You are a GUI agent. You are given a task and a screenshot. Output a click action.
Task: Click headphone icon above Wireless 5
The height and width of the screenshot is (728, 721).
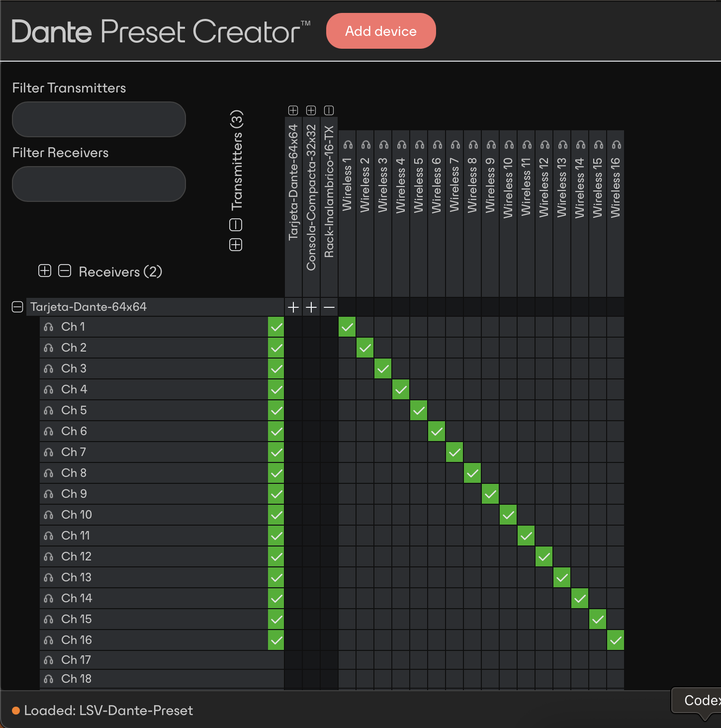419,145
